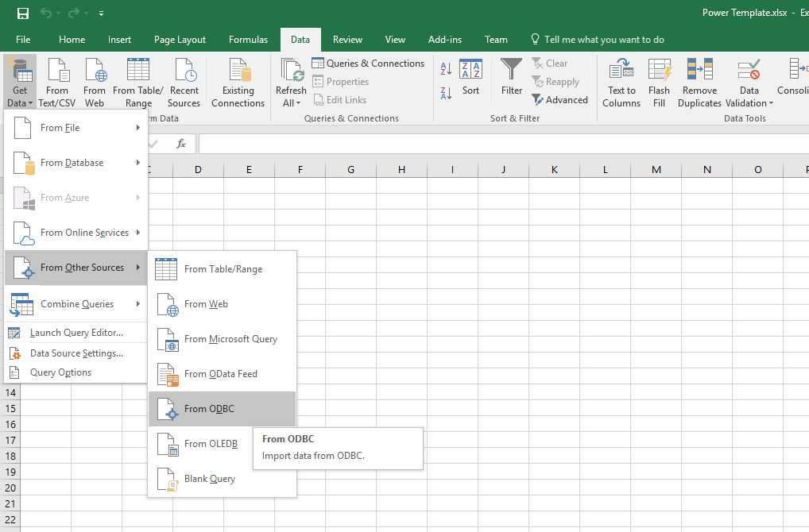Expand the From Database submenu
This screenshot has width=809, height=532.
[76, 163]
